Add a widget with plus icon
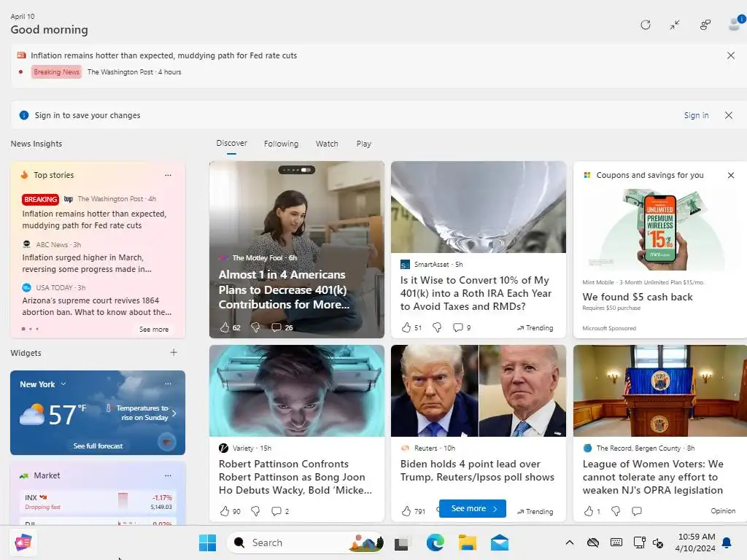The width and height of the screenshot is (747, 560). pyautogui.click(x=174, y=352)
